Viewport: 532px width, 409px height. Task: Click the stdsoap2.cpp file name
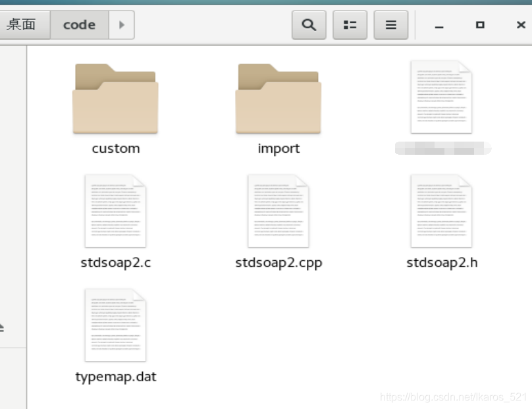(x=279, y=263)
